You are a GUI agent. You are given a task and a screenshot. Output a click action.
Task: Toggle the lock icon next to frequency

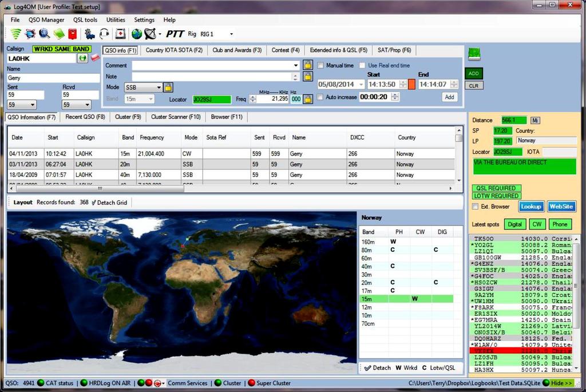click(x=307, y=99)
